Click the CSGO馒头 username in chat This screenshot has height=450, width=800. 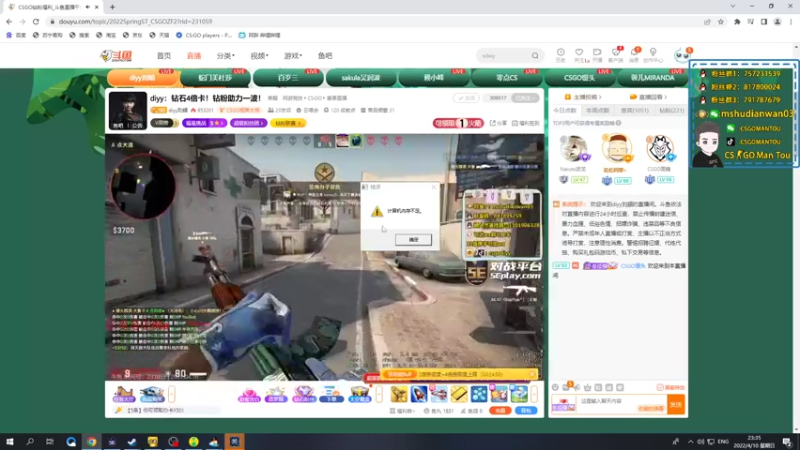click(x=633, y=266)
